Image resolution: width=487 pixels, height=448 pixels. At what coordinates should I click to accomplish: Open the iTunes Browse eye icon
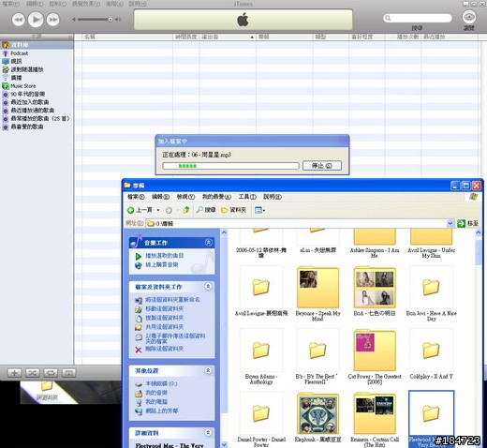pos(469,17)
